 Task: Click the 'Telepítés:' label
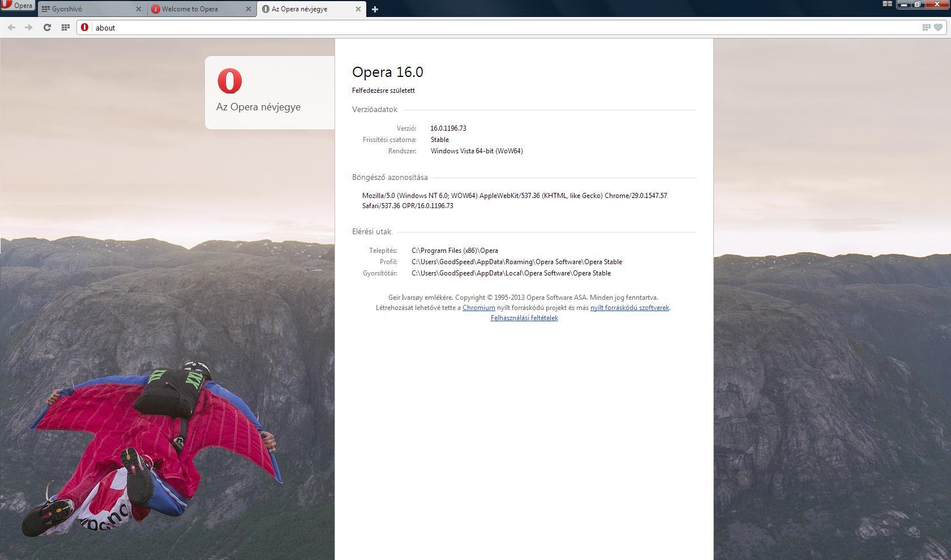(x=383, y=251)
